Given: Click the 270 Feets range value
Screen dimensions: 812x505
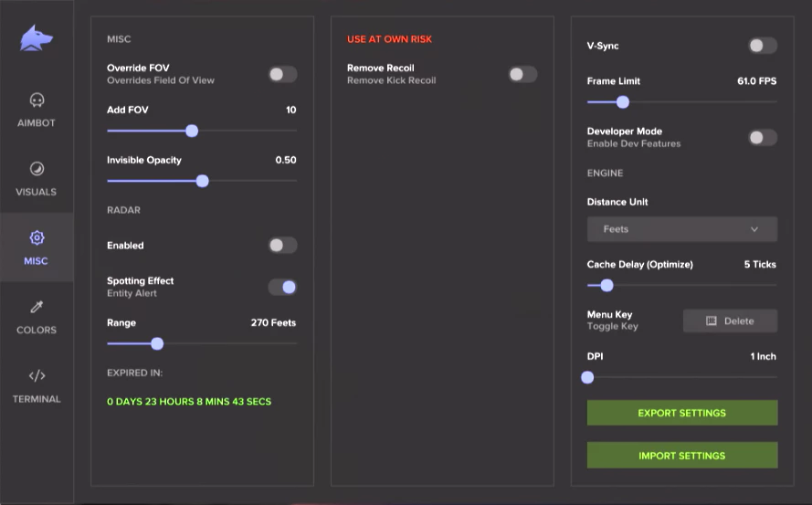Looking at the screenshot, I should 273,322.
